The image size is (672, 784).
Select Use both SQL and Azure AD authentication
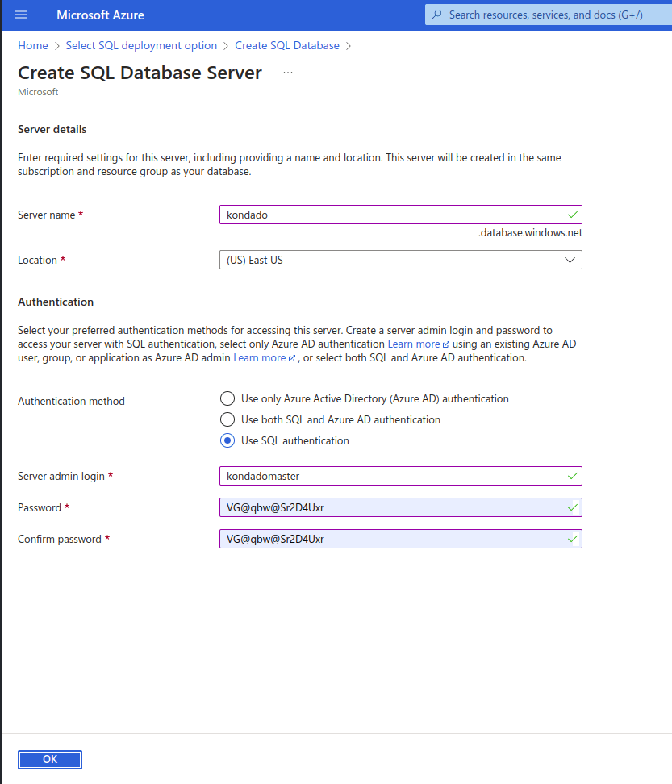coord(228,419)
